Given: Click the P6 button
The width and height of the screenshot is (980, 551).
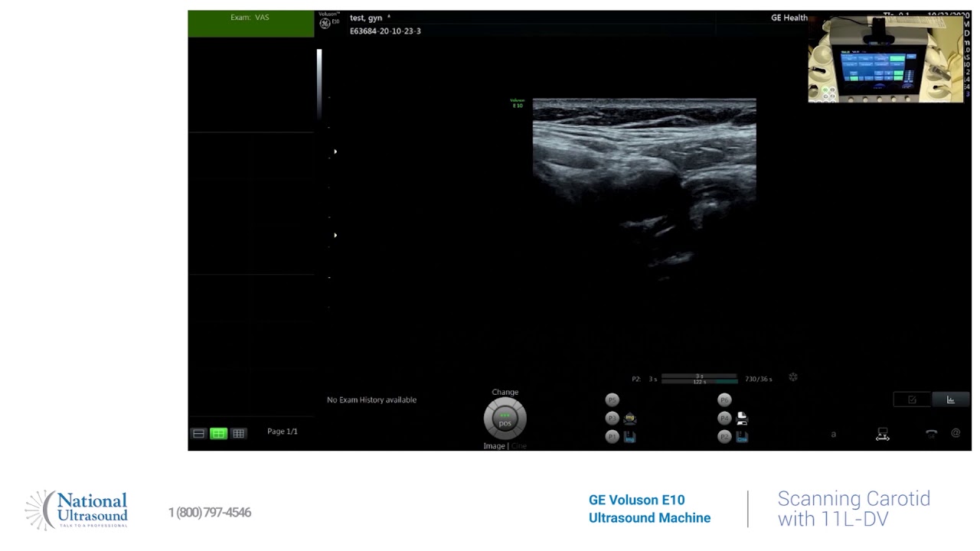Looking at the screenshot, I should click(724, 400).
